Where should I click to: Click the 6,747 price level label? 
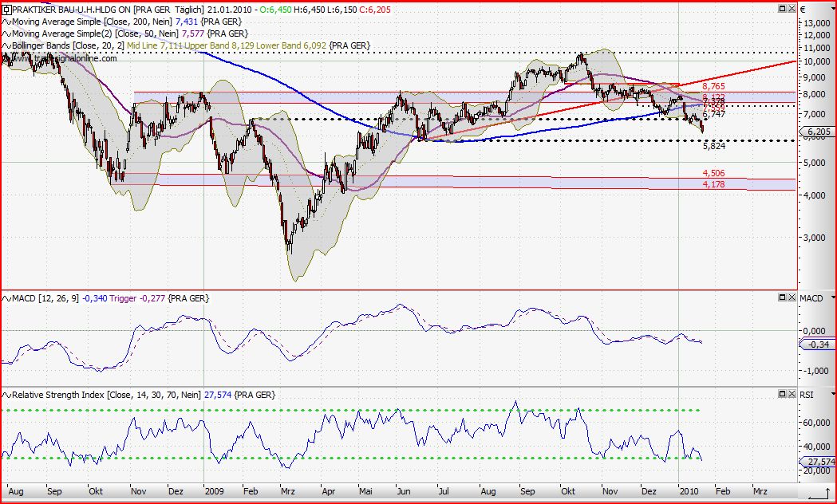tap(713, 114)
